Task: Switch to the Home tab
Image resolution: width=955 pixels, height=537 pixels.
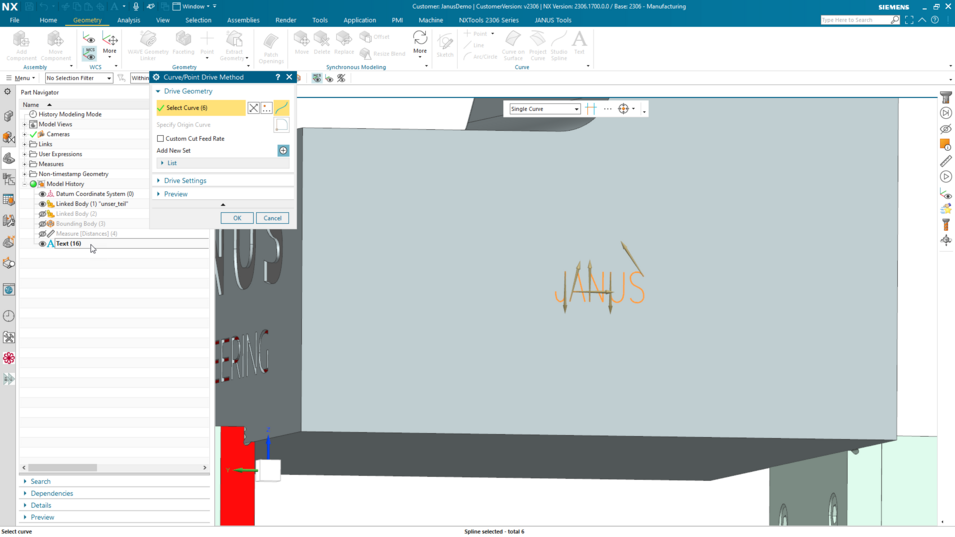Action: (48, 20)
